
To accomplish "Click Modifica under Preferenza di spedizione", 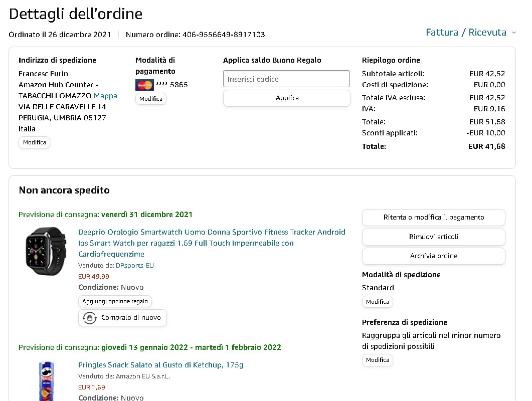I will tap(377, 360).
